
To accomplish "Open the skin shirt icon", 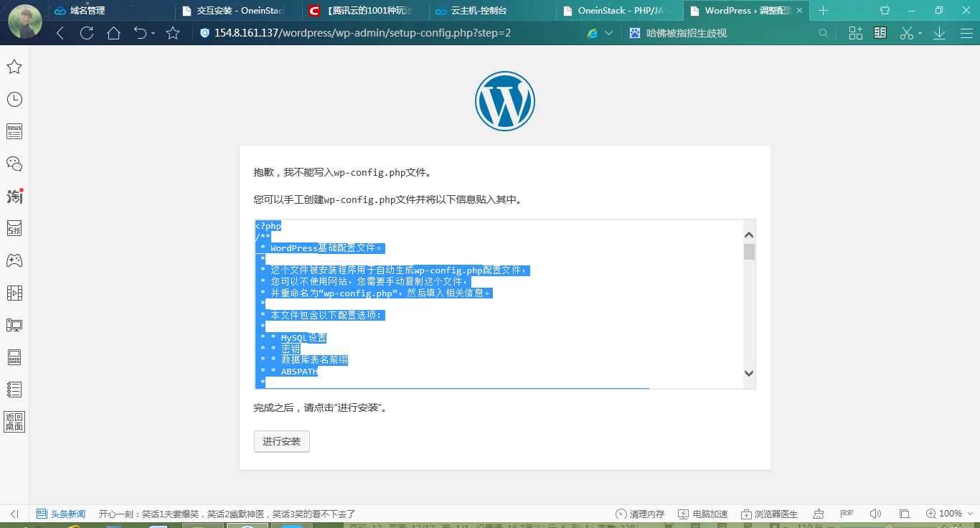I will click(885, 10).
